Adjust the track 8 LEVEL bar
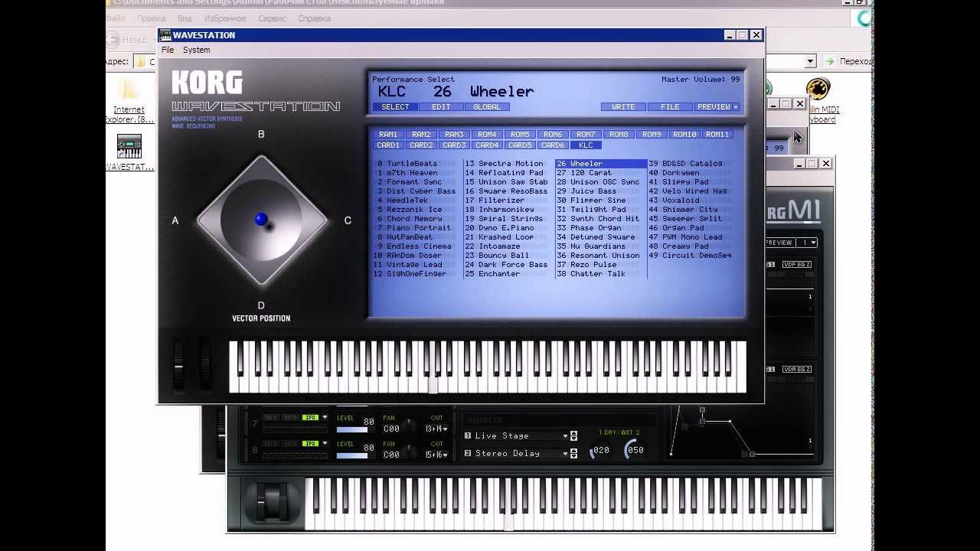 (x=351, y=455)
